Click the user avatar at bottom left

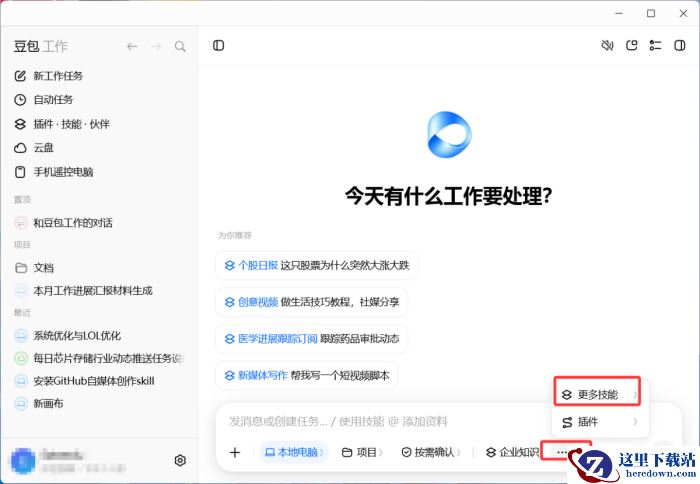23,460
